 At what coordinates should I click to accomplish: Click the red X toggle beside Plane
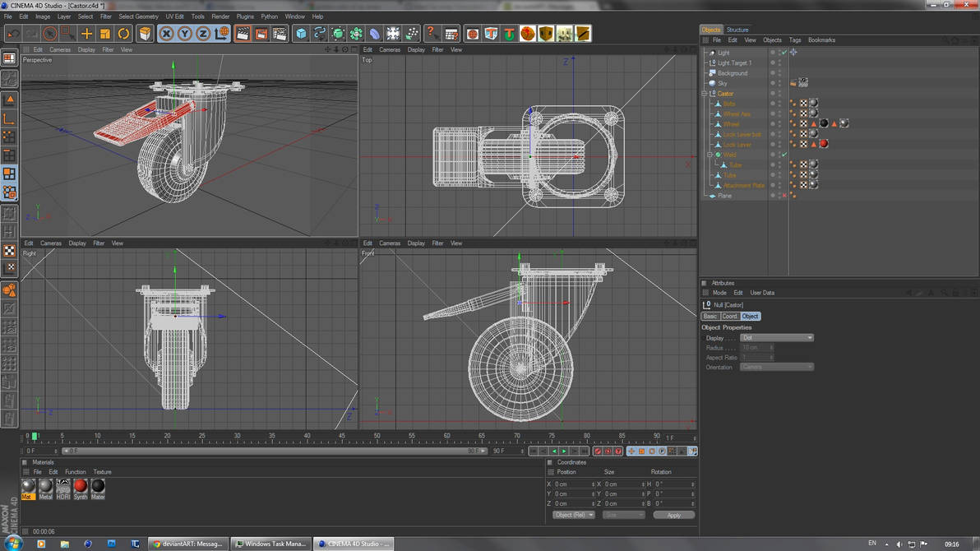[784, 195]
